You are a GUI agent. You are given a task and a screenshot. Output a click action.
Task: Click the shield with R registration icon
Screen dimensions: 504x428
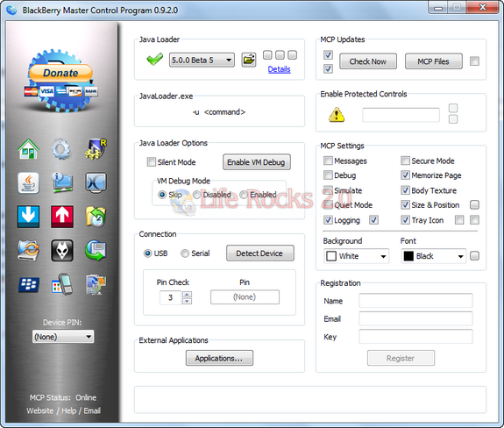[x=96, y=149]
